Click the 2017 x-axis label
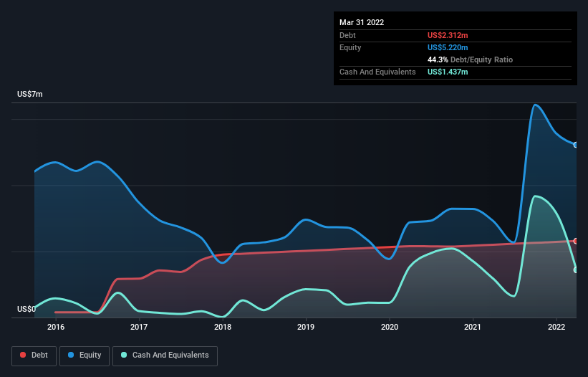 pyautogui.click(x=139, y=327)
